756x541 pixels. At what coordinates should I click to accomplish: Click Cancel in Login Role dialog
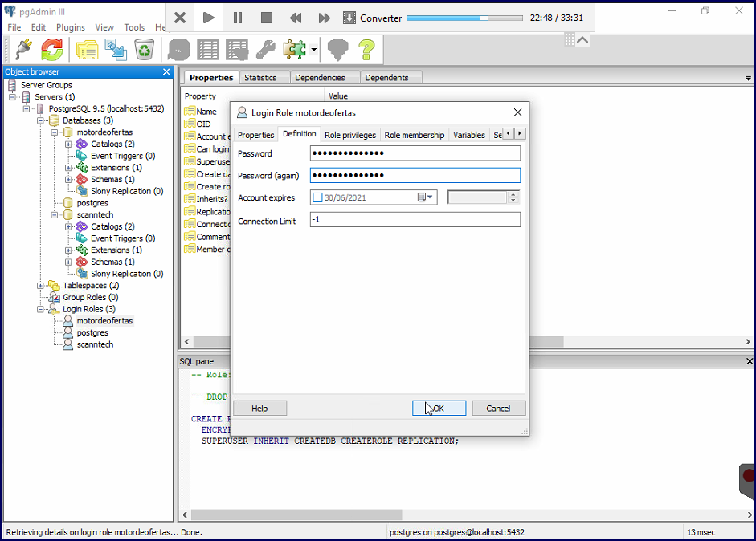coord(499,408)
